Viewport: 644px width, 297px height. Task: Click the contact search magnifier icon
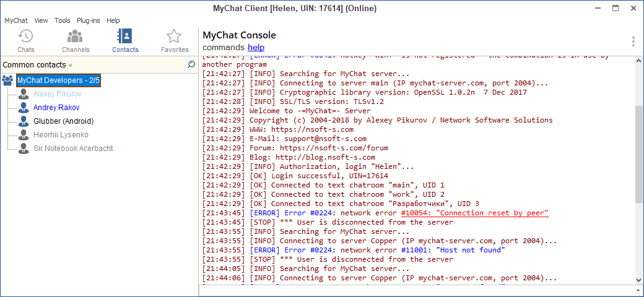click(x=191, y=64)
